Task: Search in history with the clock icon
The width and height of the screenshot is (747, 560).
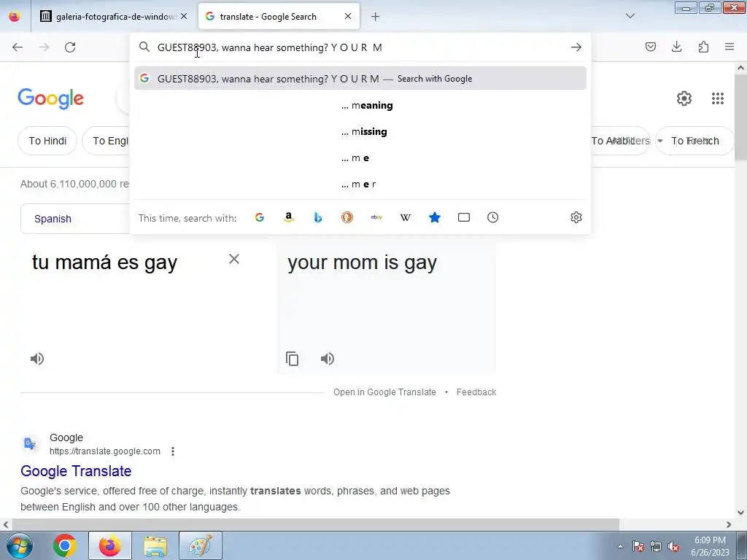Action: [x=492, y=217]
